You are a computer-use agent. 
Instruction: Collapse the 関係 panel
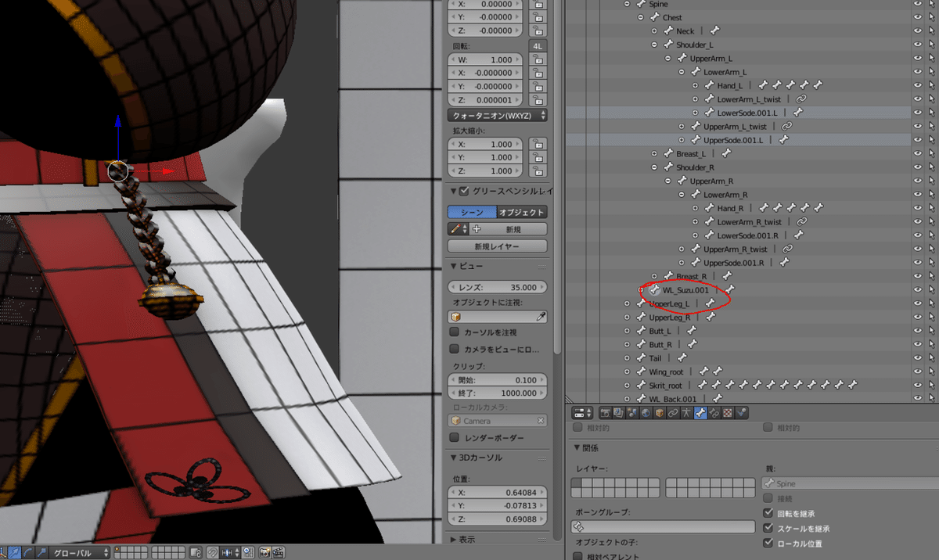coord(577,448)
